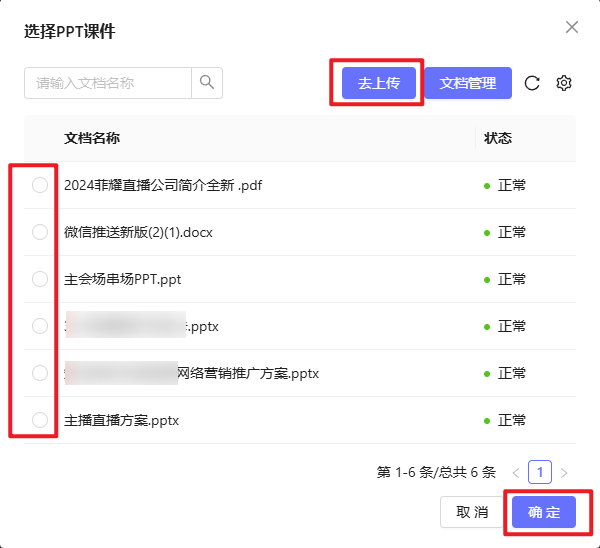Select radio in the fourth document row
This screenshot has height=548, width=600.
pos(40,326)
